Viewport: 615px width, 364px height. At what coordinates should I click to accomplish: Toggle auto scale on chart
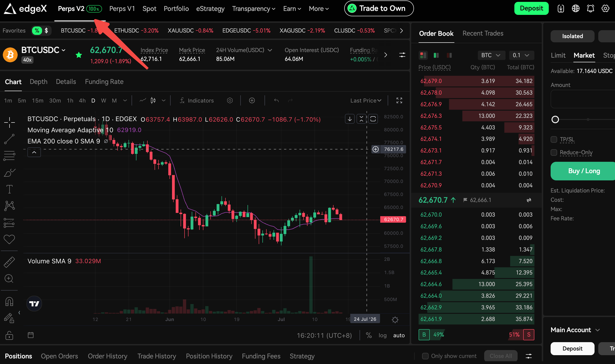[x=399, y=335]
